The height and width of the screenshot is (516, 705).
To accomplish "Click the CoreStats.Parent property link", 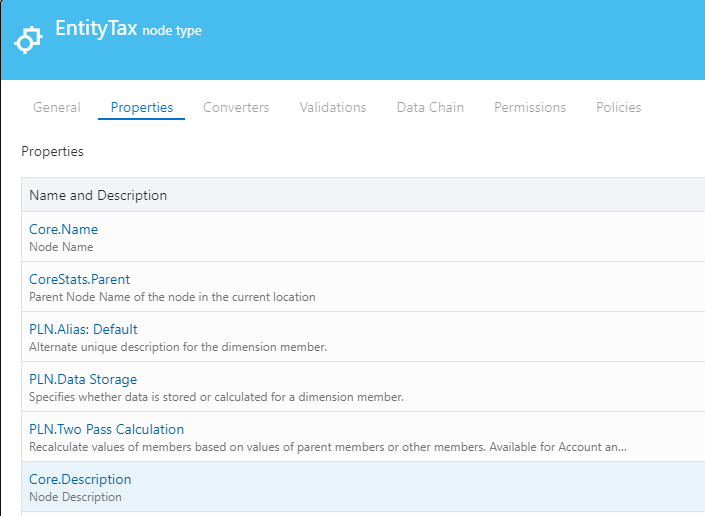I will (79, 279).
